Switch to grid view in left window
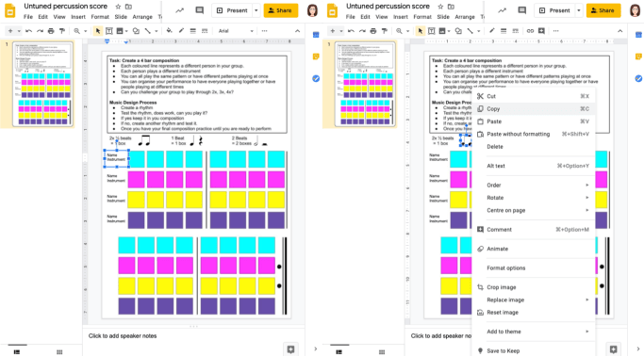Image resolution: width=644 pixels, height=356 pixels. pyautogui.click(x=59, y=351)
